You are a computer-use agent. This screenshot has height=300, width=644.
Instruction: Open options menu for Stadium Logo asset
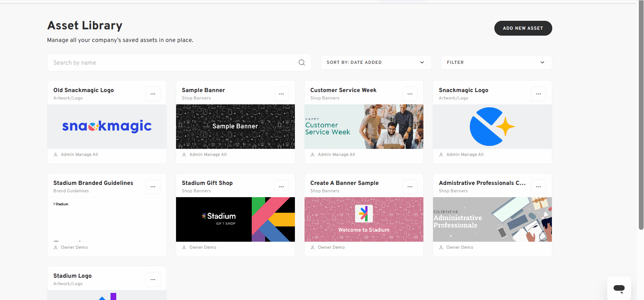pyautogui.click(x=153, y=280)
